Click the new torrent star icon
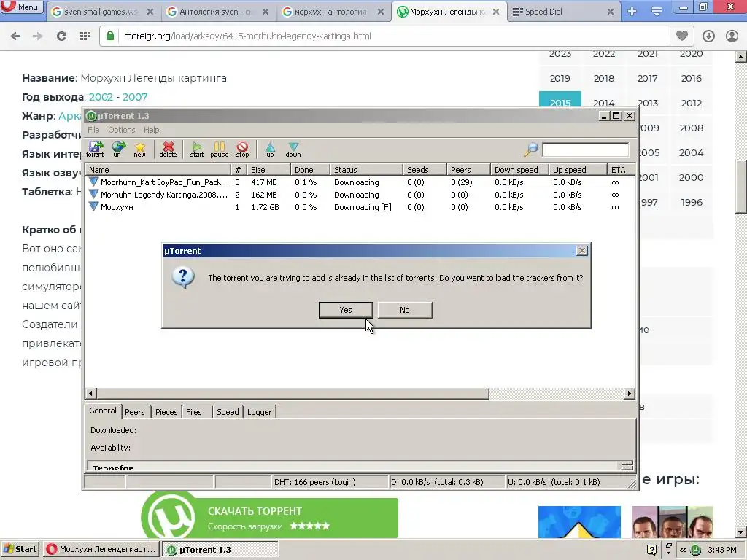This screenshot has width=747, height=560. pos(139,149)
